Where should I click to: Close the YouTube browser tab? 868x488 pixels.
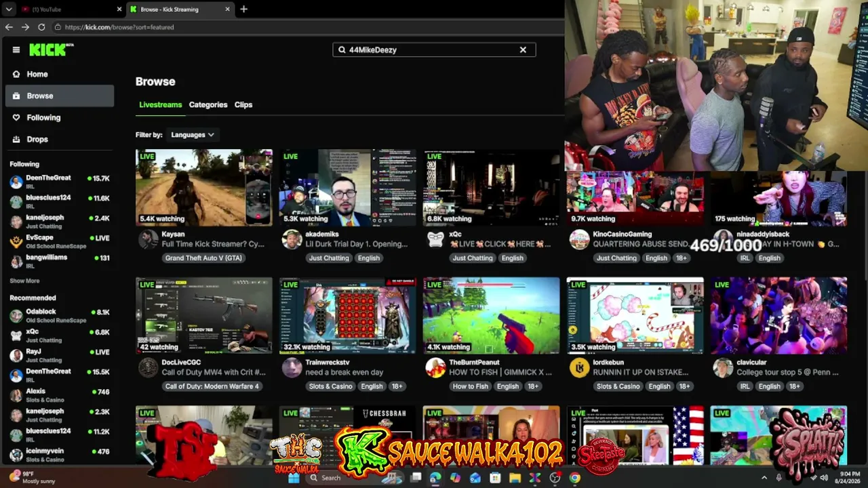(x=119, y=9)
